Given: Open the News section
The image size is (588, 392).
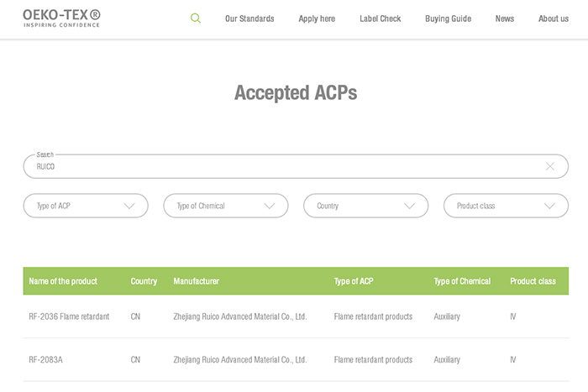Looking at the screenshot, I should point(504,18).
